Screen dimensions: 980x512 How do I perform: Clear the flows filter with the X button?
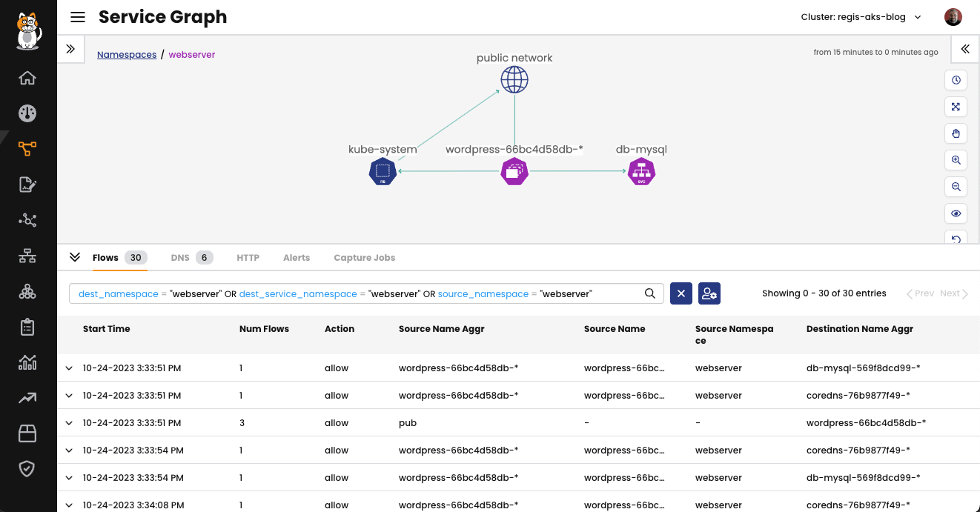pos(681,293)
